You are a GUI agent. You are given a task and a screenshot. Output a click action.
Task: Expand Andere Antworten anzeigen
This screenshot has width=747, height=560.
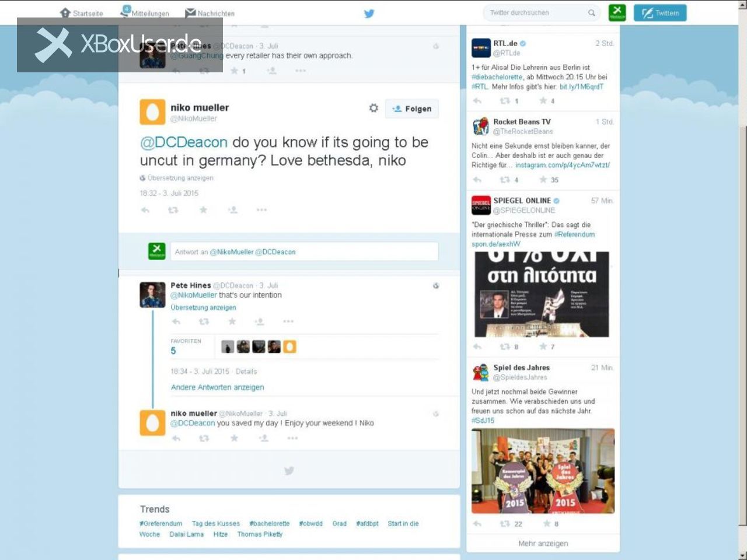217,387
